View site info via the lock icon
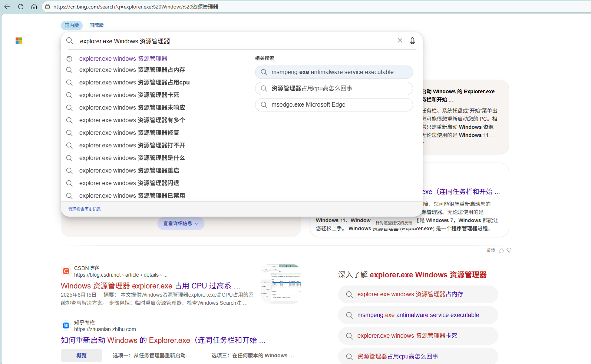The height and width of the screenshot is (364, 591). (47, 7)
